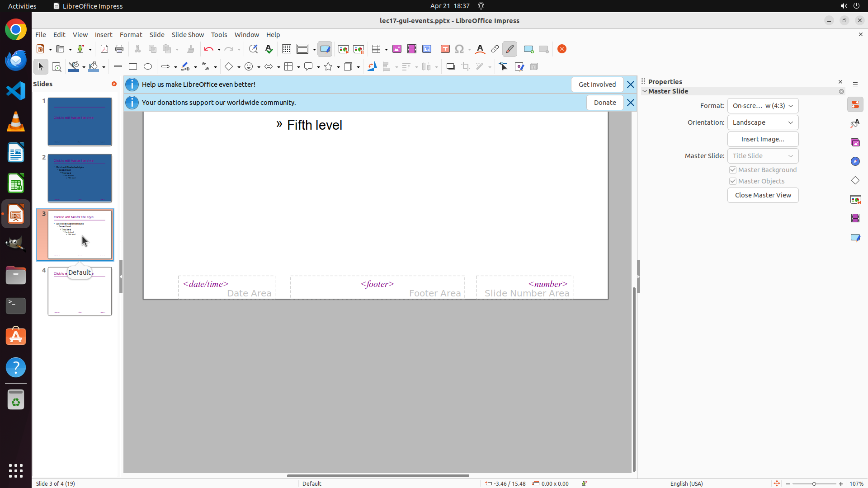Open the Orientation Landscape dropdown

click(x=763, y=122)
